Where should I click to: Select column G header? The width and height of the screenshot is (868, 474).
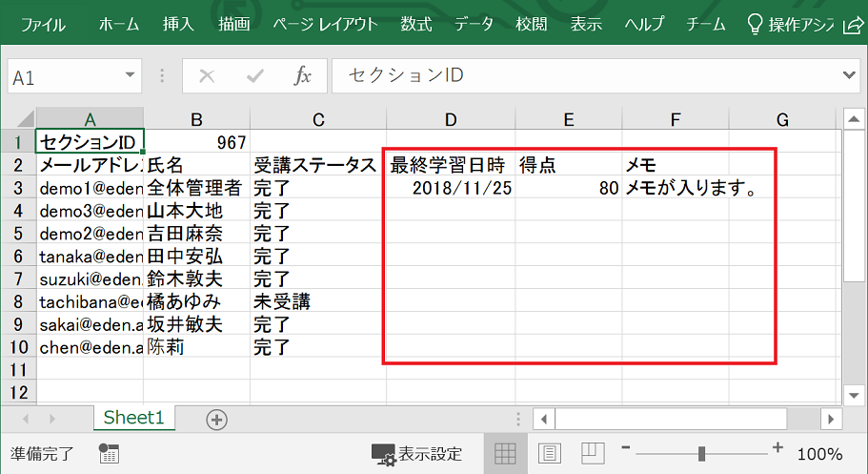[x=782, y=119]
